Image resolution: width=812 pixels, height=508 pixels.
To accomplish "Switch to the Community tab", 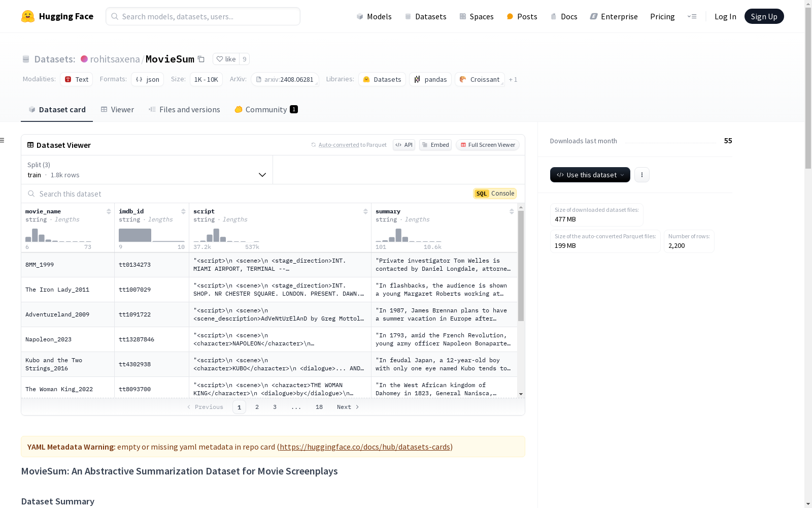I will tap(266, 110).
